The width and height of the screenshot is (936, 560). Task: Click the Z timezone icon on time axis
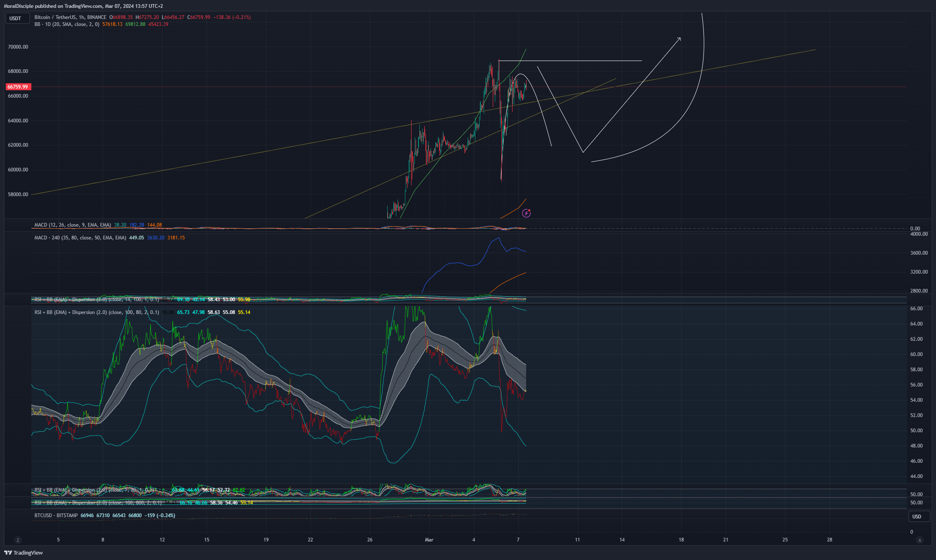pyautogui.click(x=17, y=540)
